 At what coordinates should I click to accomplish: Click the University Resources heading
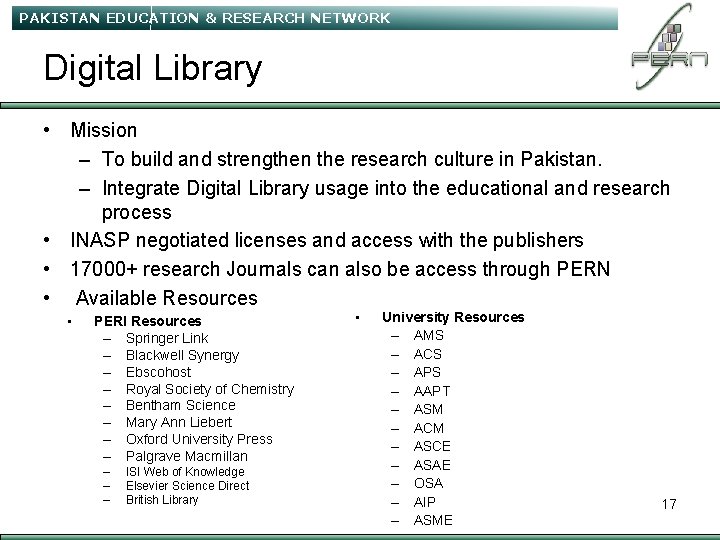tap(453, 317)
